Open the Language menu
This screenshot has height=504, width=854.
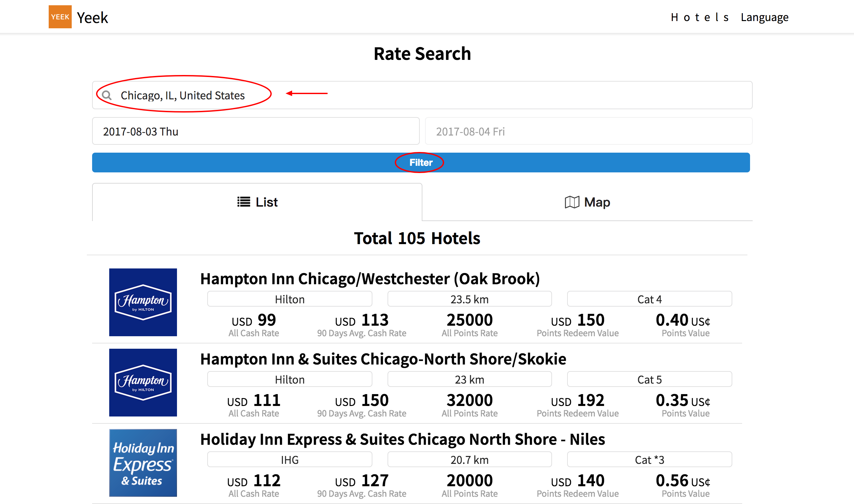tap(764, 17)
